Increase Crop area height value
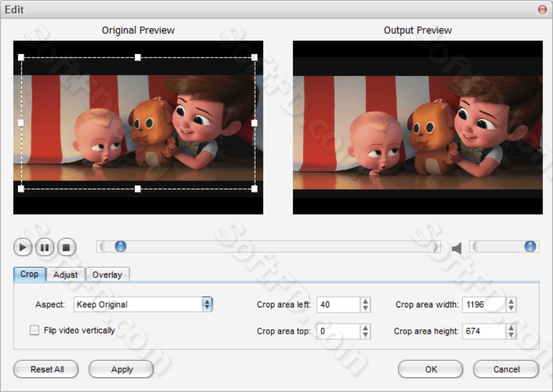 tap(511, 328)
